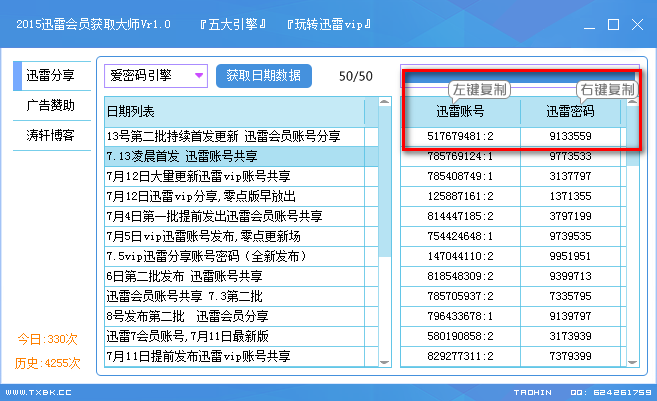Switch to the 迅雷分享 tab
Image resolution: width=657 pixels, height=401 pixels.
[x=52, y=75]
